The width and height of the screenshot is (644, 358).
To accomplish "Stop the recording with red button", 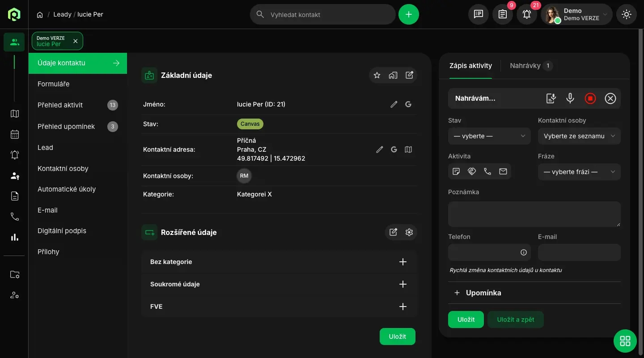I will pyautogui.click(x=590, y=98).
